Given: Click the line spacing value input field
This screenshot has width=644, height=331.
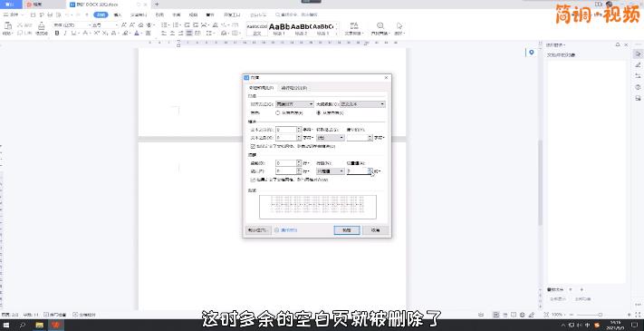Looking at the screenshot, I should 357,171.
